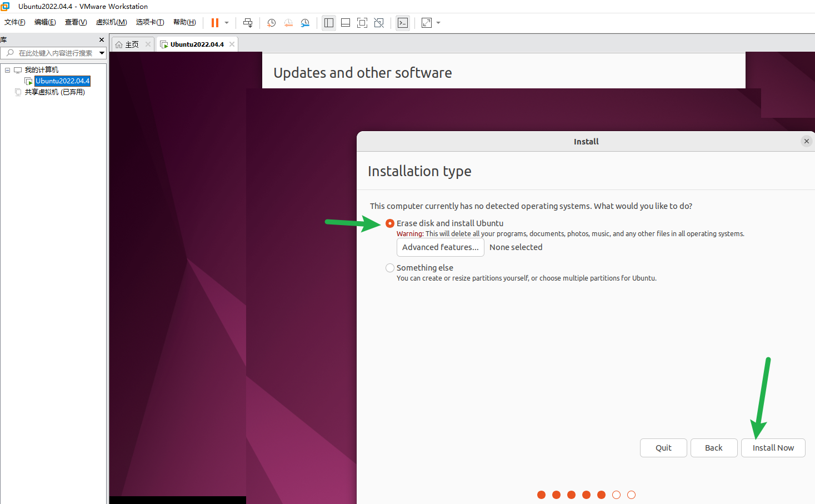The width and height of the screenshot is (815, 504).
Task: Toggle the library sidebar view icon
Action: [329, 23]
